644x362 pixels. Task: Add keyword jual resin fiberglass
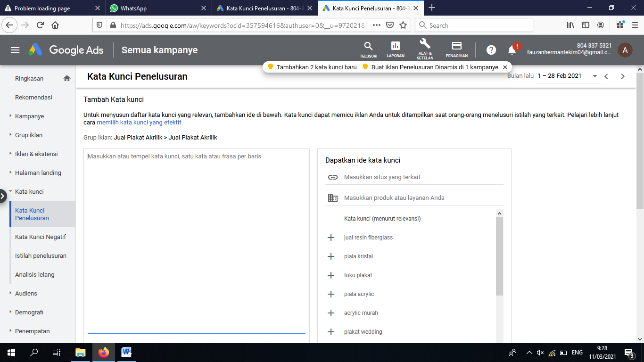pos(331,238)
